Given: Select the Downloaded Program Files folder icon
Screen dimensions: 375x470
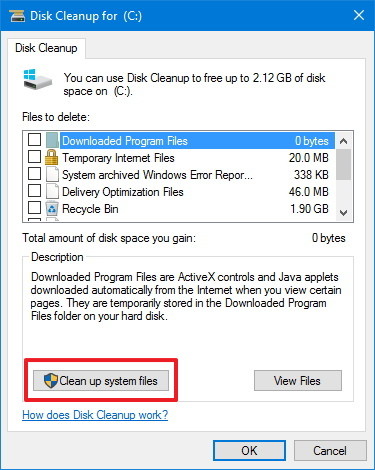Looking at the screenshot, I should [52, 140].
